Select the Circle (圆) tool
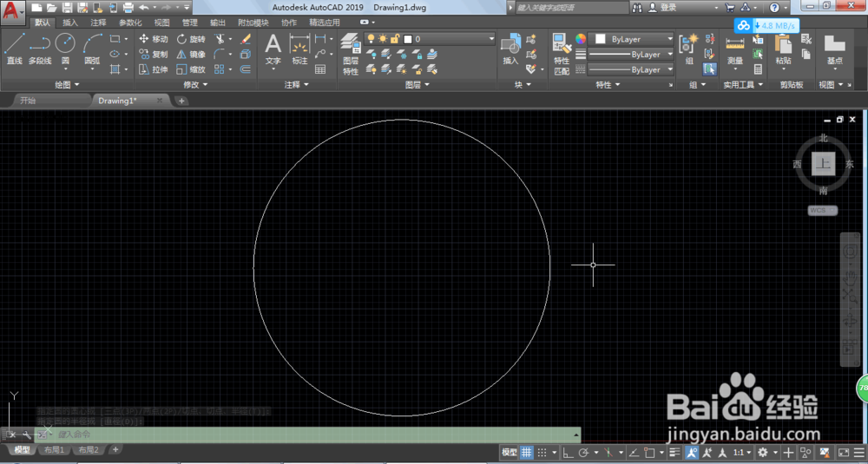Image resolution: width=868 pixels, height=464 pixels. [65, 48]
